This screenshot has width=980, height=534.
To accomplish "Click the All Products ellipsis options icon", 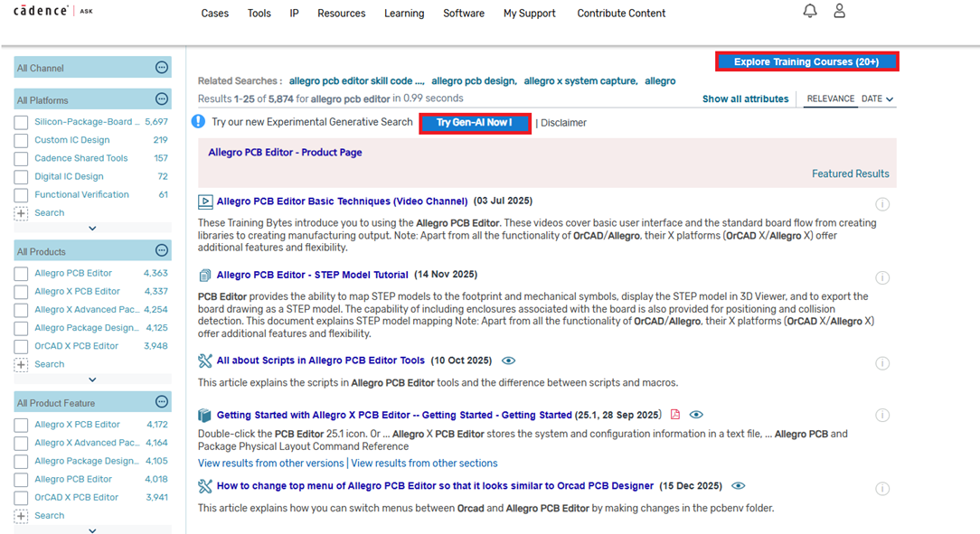I will (x=162, y=250).
